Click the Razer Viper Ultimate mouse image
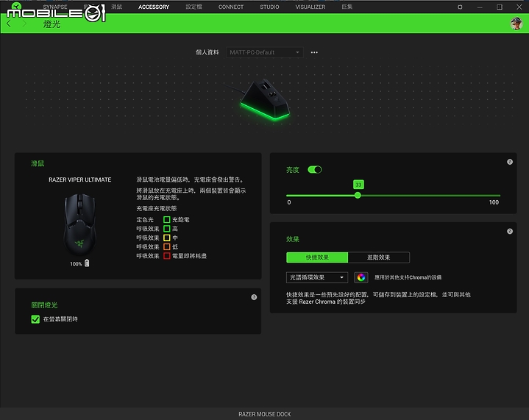 pyautogui.click(x=80, y=224)
